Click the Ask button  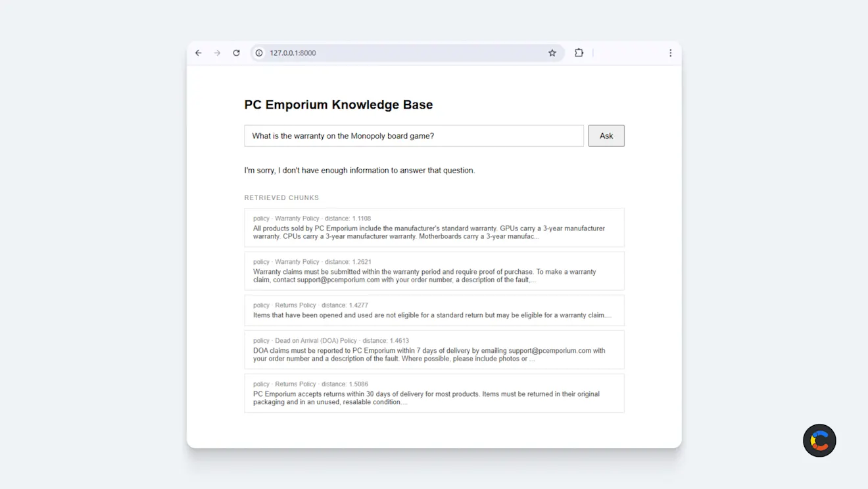coord(606,136)
